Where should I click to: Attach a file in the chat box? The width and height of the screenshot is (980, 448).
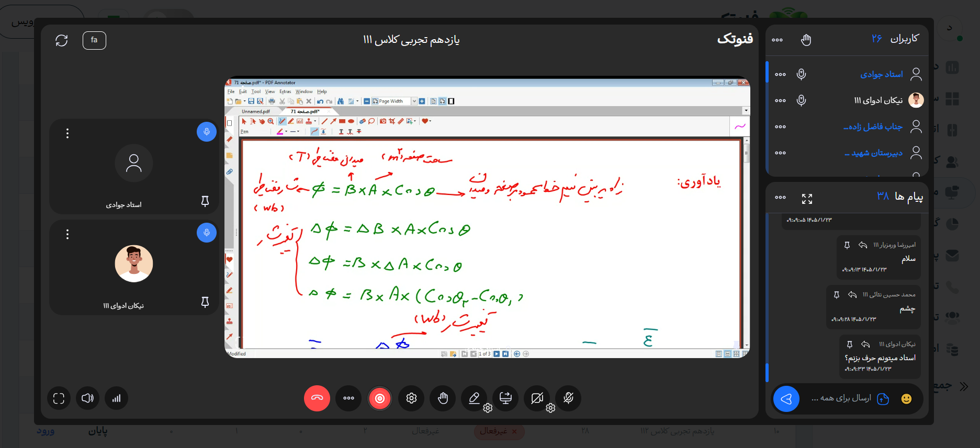[x=883, y=399]
